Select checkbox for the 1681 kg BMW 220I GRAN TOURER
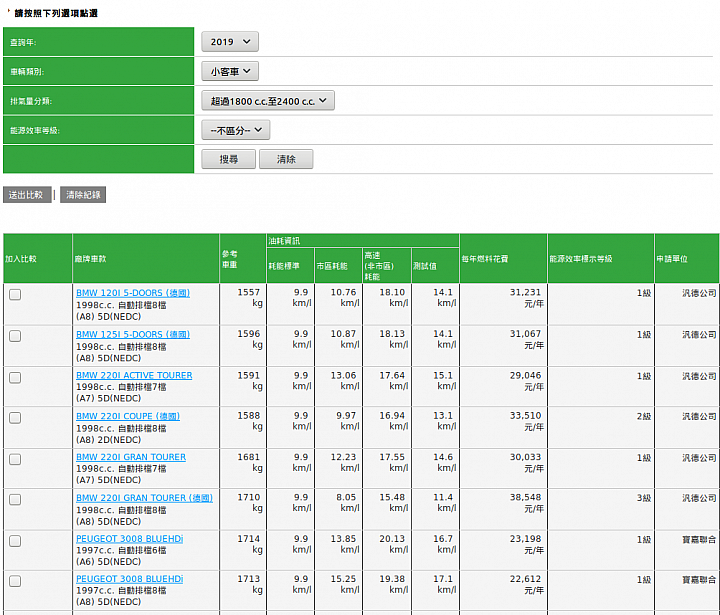Viewport: 720px width, 615px height. [15, 459]
